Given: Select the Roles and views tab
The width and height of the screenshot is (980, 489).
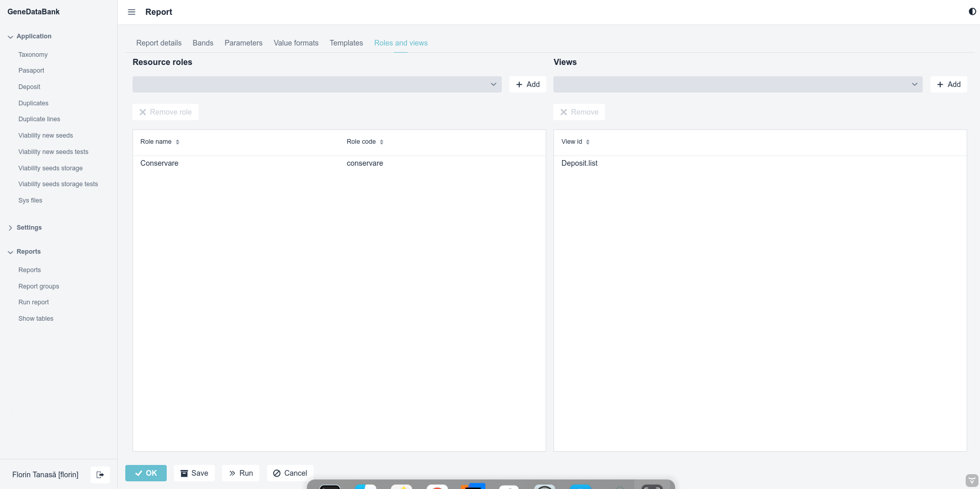Looking at the screenshot, I should point(401,43).
